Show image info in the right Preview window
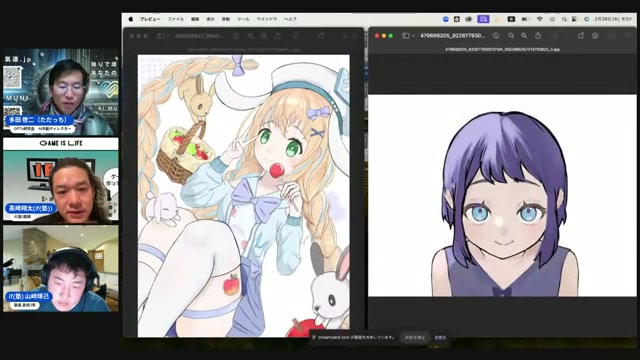The image size is (640, 360). [x=496, y=36]
